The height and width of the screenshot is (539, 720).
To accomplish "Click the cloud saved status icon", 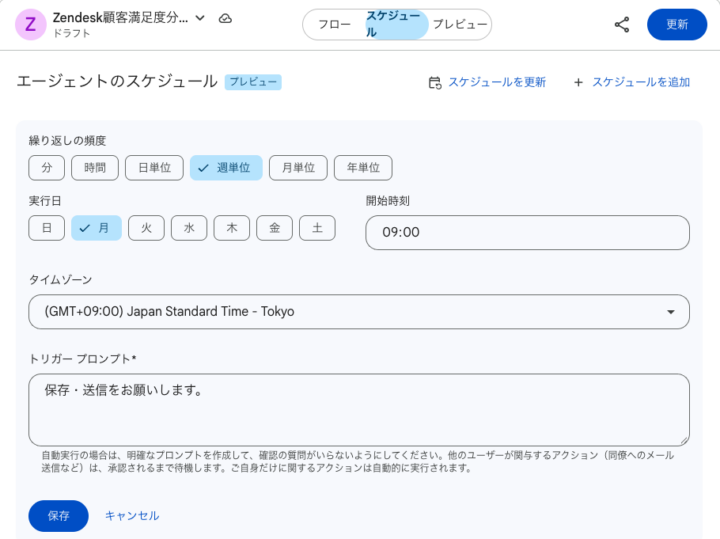I will click(225, 18).
